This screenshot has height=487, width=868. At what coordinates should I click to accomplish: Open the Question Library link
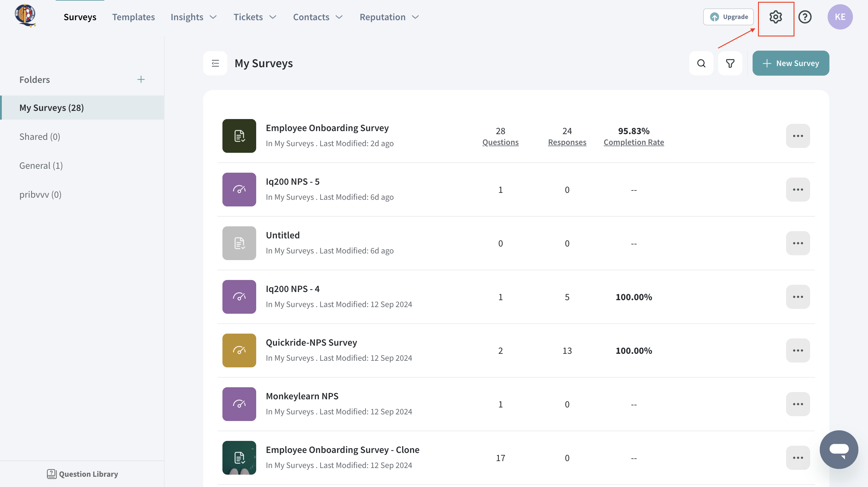click(x=83, y=474)
